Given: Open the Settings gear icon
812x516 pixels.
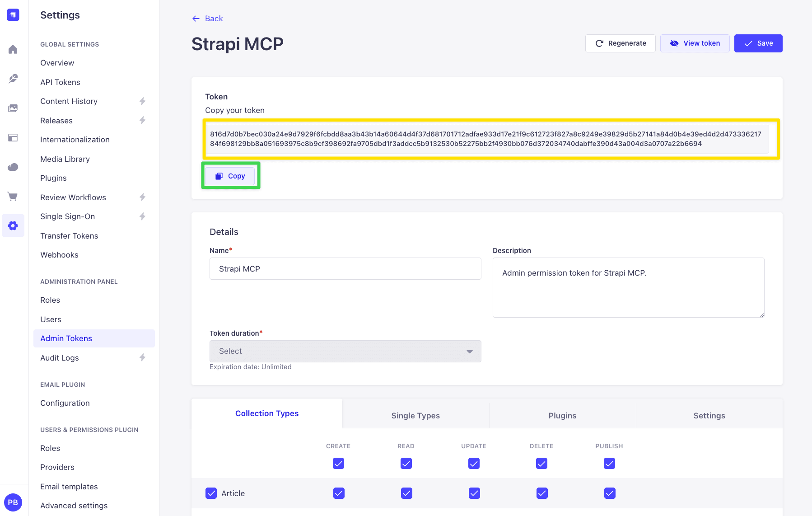Looking at the screenshot, I should coord(13,225).
